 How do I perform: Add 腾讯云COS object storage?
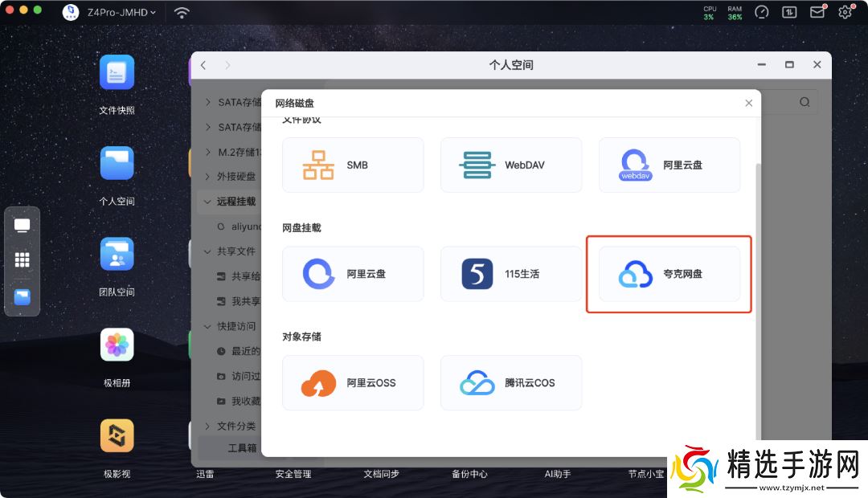(x=511, y=383)
